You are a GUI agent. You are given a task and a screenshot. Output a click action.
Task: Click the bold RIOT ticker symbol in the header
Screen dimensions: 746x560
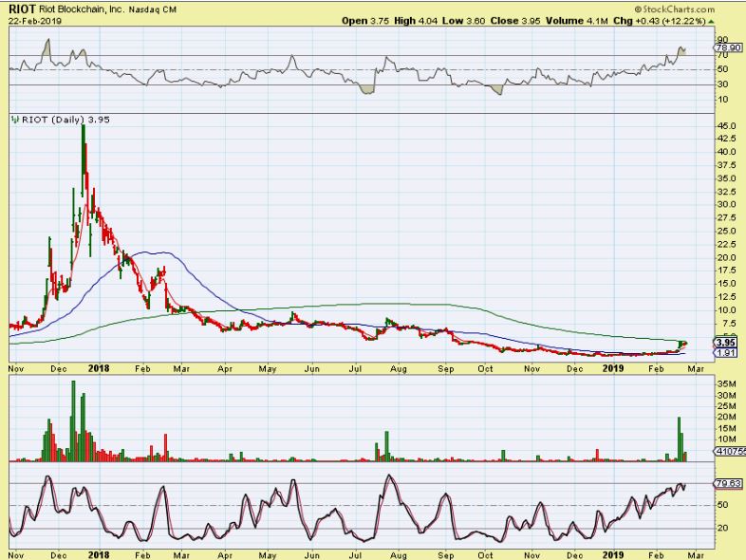[22, 9]
